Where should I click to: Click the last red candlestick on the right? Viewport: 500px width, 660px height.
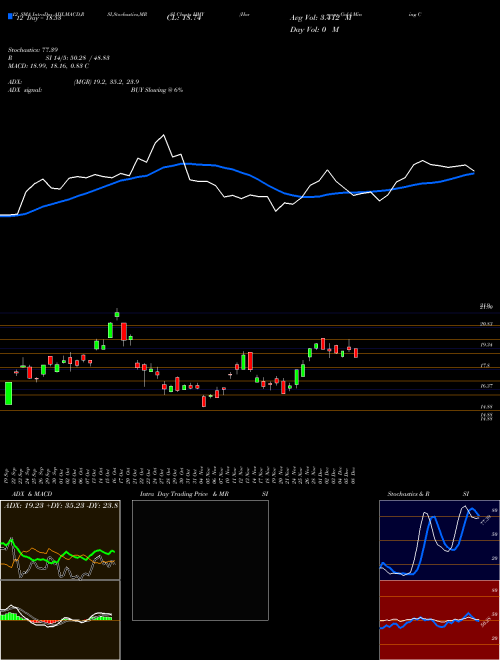(x=356, y=353)
